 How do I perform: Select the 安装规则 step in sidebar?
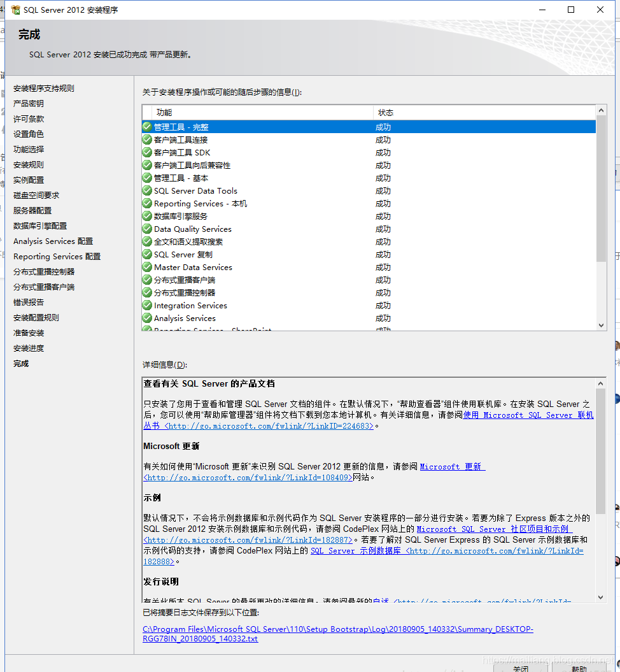(x=28, y=164)
